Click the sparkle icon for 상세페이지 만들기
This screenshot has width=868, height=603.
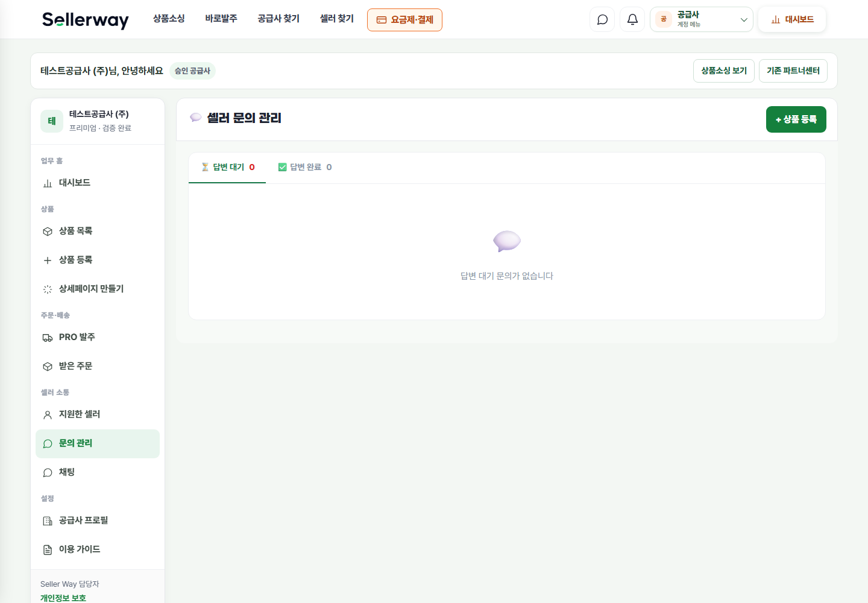(x=48, y=289)
